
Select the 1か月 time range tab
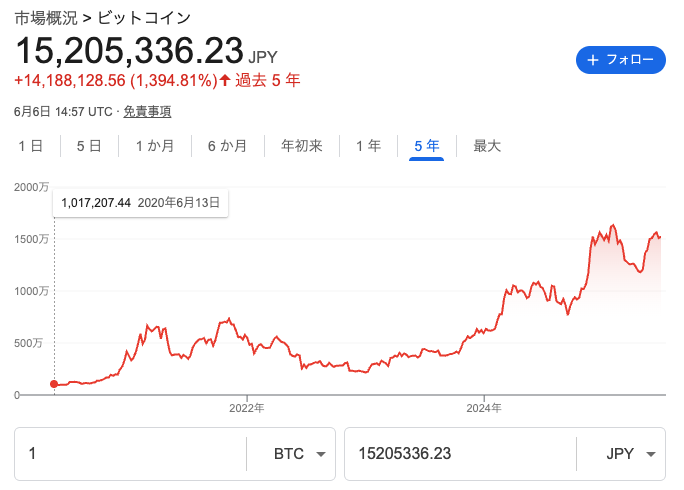coord(155,146)
